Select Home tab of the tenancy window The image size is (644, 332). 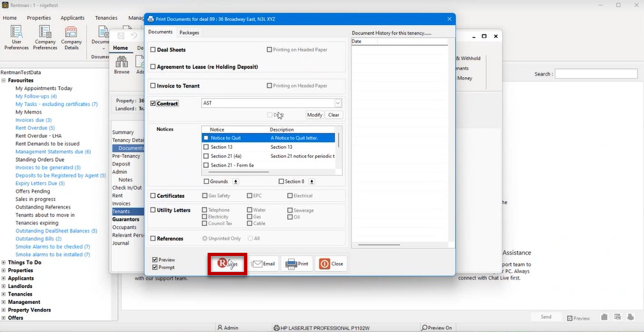(120, 48)
